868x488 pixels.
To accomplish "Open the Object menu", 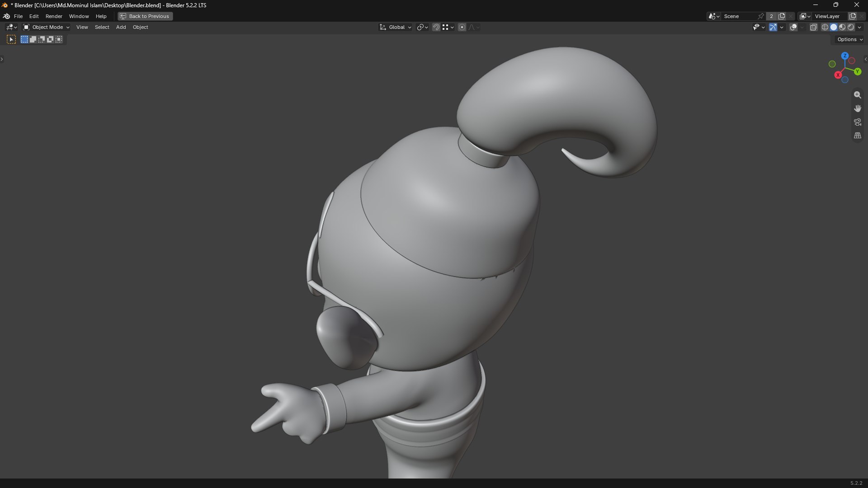I will pyautogui.click(x=140, y=27).
